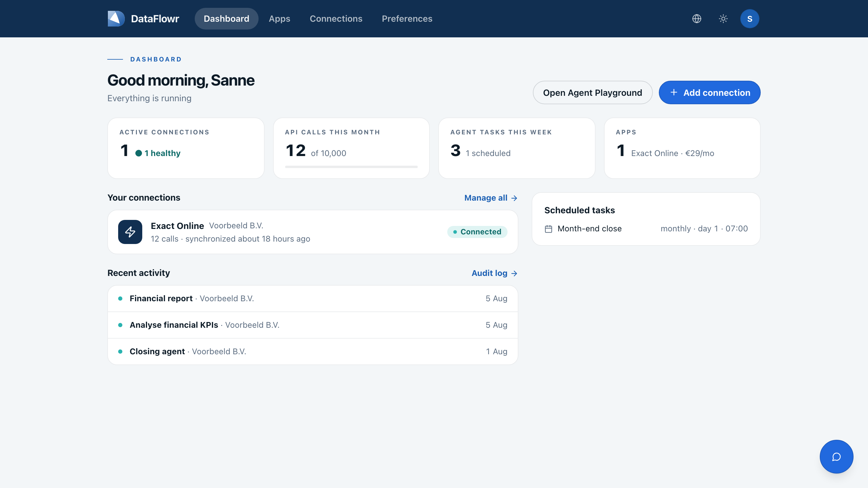Click the DataFlowr brand name
This screenshot has width=868, height=488.
pyautogui.click(x=155, y=18)
